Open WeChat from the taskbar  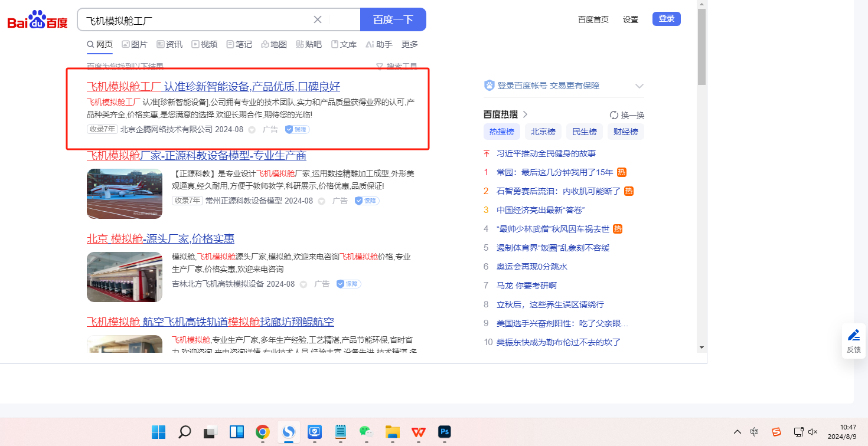pyautogui.click(x=366, y=432)
